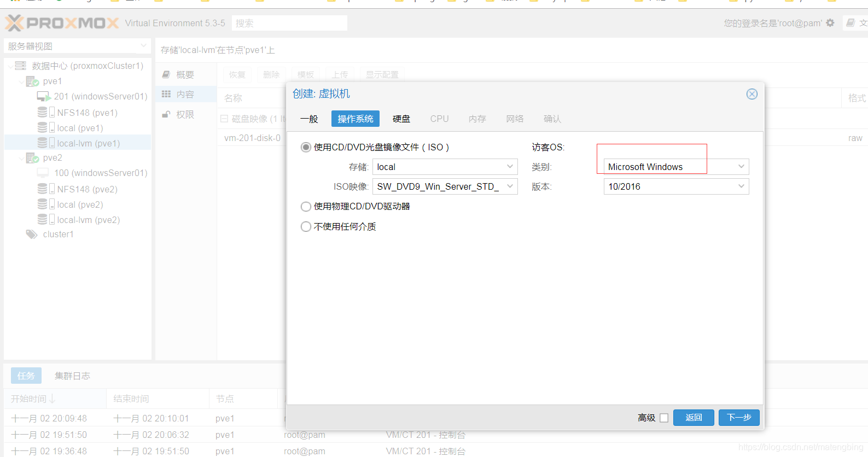
Task: Click NFS148 (pve2) storage icon
Action: [x=46, y=189]
